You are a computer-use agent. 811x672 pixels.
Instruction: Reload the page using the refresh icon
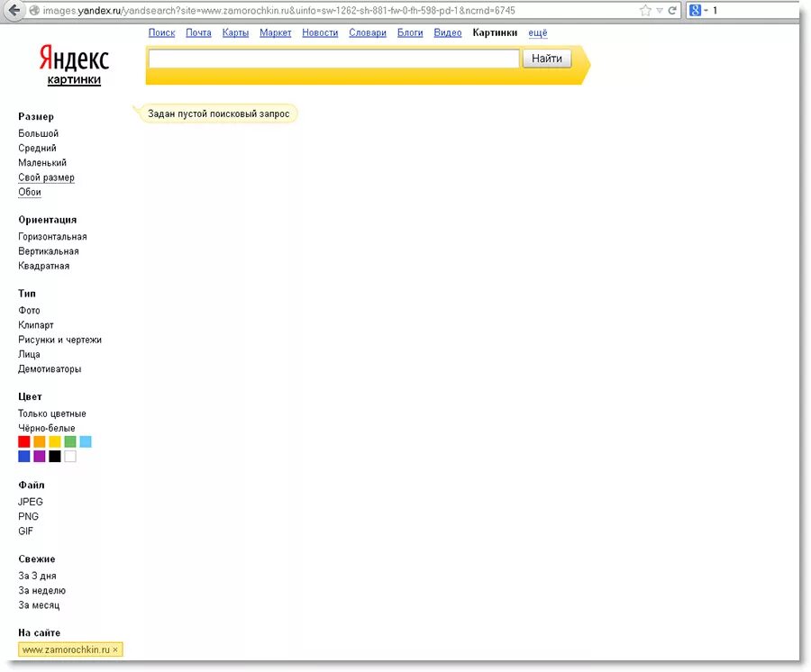point(672,10)
